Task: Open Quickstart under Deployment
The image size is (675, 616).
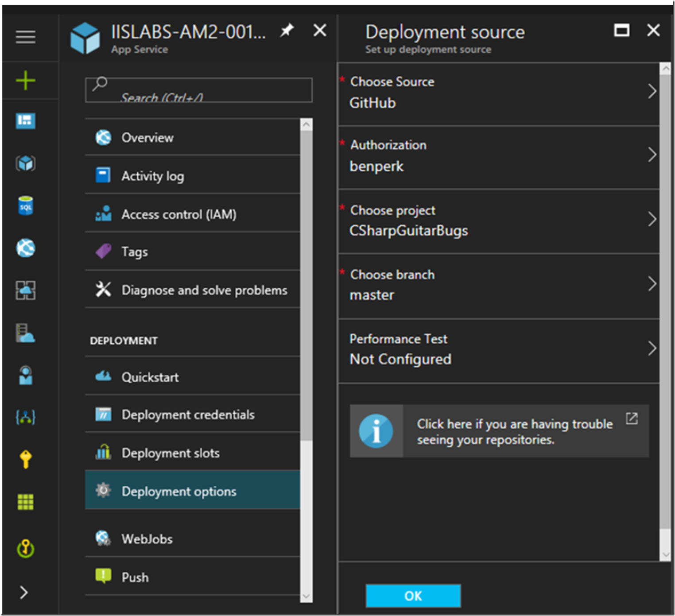Action: click(x=192, y=377)
